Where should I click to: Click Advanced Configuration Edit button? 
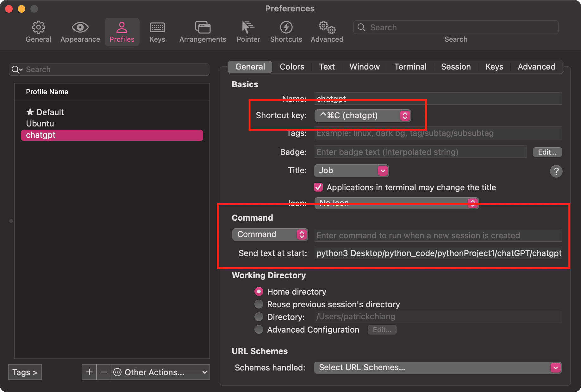point(382,330)
